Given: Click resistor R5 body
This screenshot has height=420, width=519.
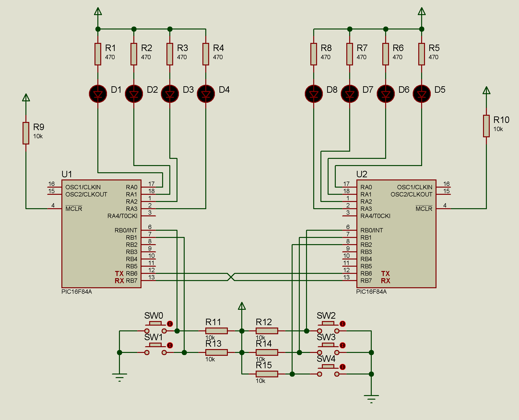Looking at the screenshot, I should (421, 54).
